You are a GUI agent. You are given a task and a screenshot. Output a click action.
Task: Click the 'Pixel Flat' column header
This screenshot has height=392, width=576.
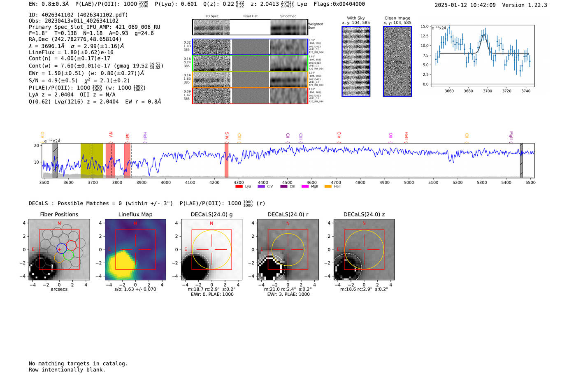click(x=250, y=16)
